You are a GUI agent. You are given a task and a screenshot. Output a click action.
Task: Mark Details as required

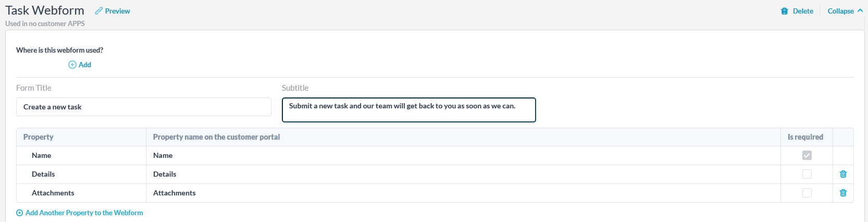[x=807, y=174]
